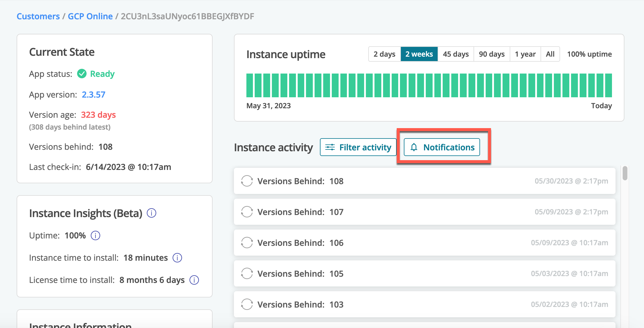Open the Customers breadcrumb link
The height and width of the screenshot is (328, 644).
pos(38,16)
